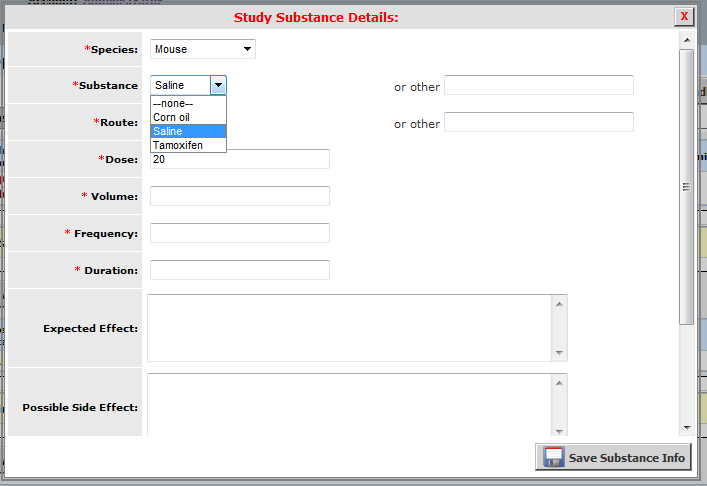Click the dialog scrollbar up arrow
The height and width of the screenshot is (486, 707).
pyautogui.click(x=687, y=40)
